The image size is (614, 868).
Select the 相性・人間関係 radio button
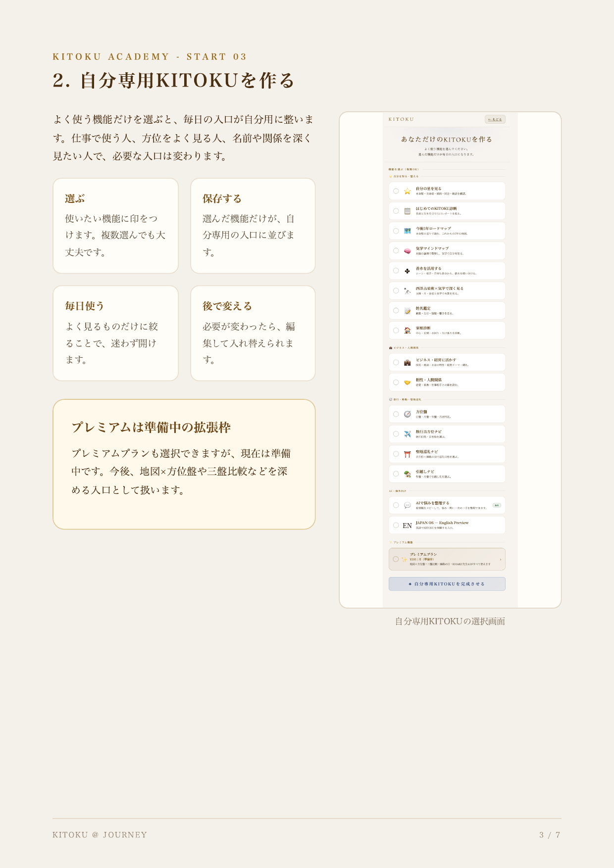(396, 383)
